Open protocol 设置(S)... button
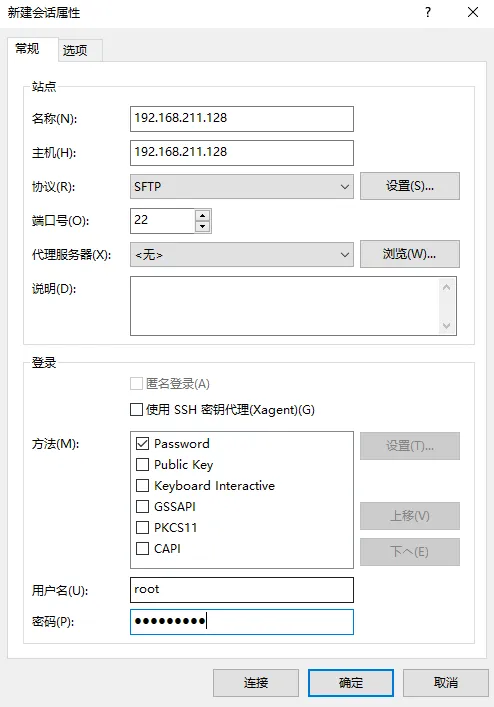The image size is (494, 707). (410, 186)
